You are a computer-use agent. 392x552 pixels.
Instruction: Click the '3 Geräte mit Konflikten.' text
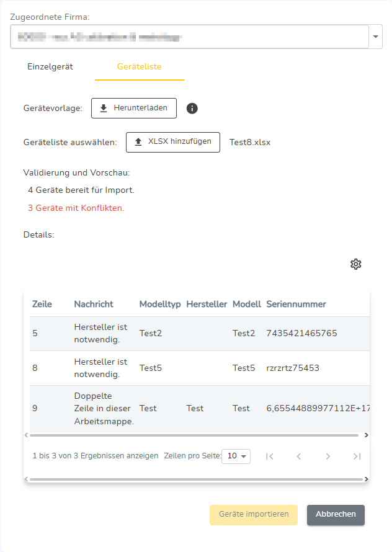coord(76,208)
